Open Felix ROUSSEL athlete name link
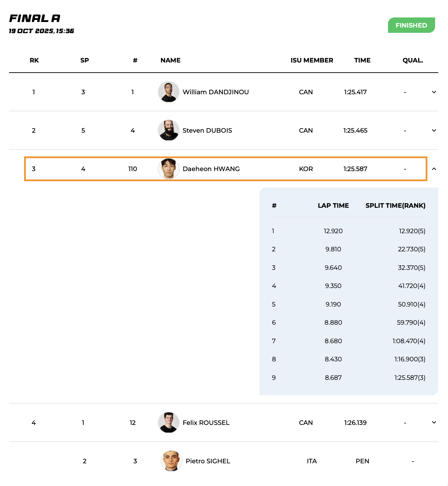Screen dimensions: 448x486 [206, 423]
